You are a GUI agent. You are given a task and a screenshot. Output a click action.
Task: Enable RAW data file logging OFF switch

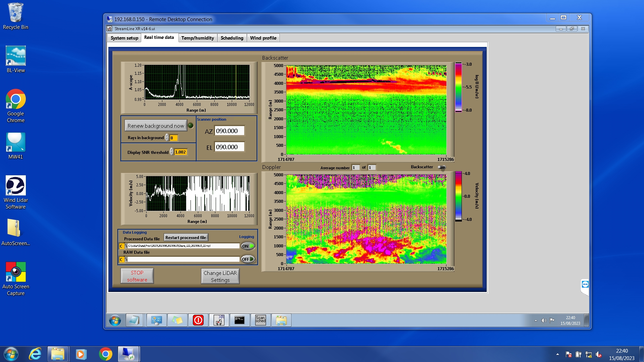click(248, 259)
